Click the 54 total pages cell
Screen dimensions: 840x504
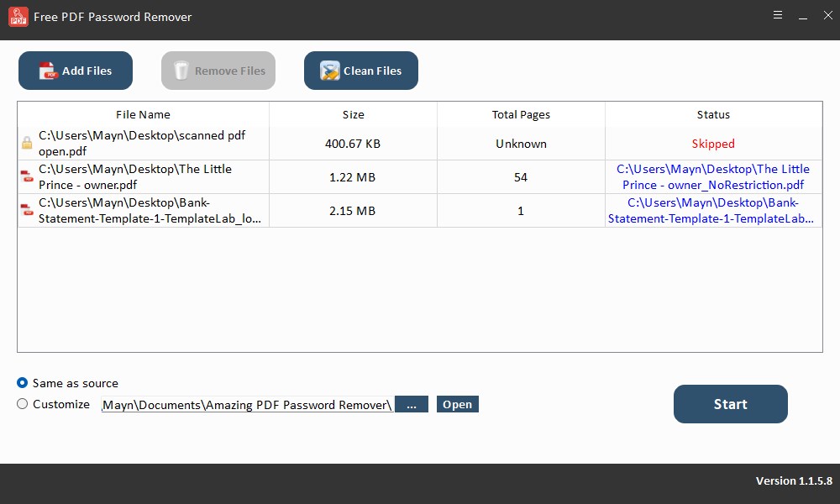click(521, 177)
